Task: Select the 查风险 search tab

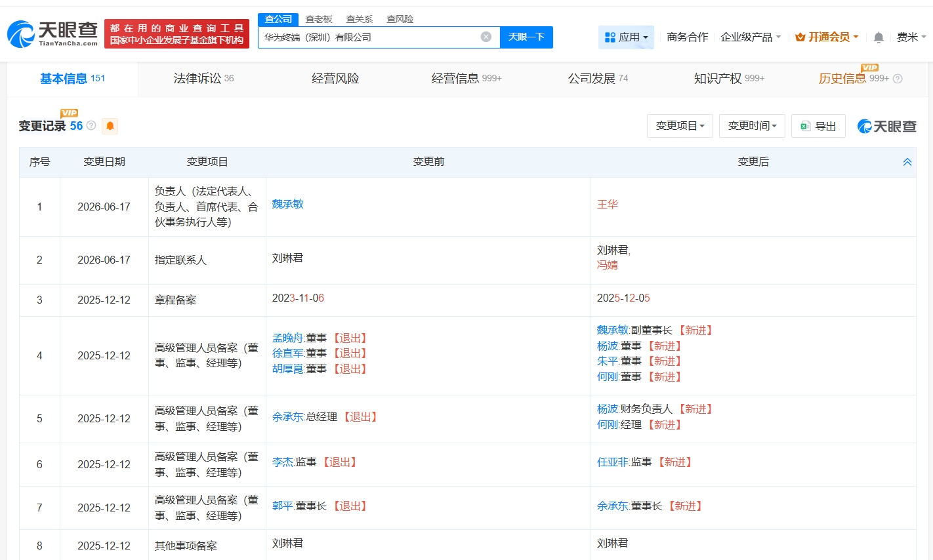Action: [400, 19]
